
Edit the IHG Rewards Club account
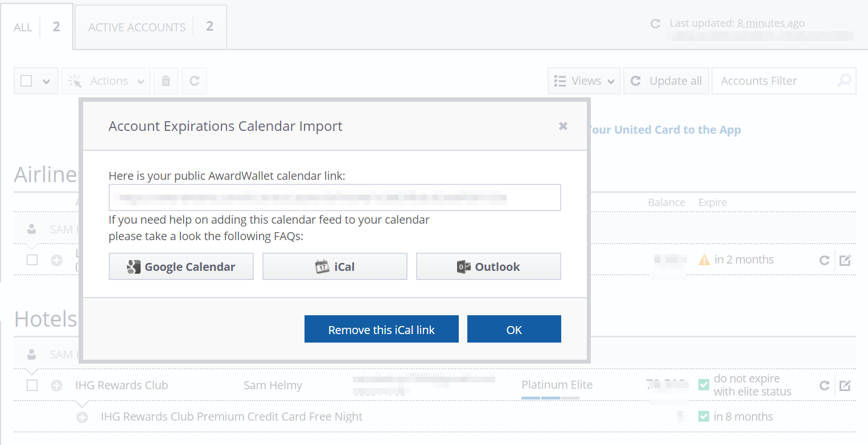pyautogui.click(x=845, y=385)
